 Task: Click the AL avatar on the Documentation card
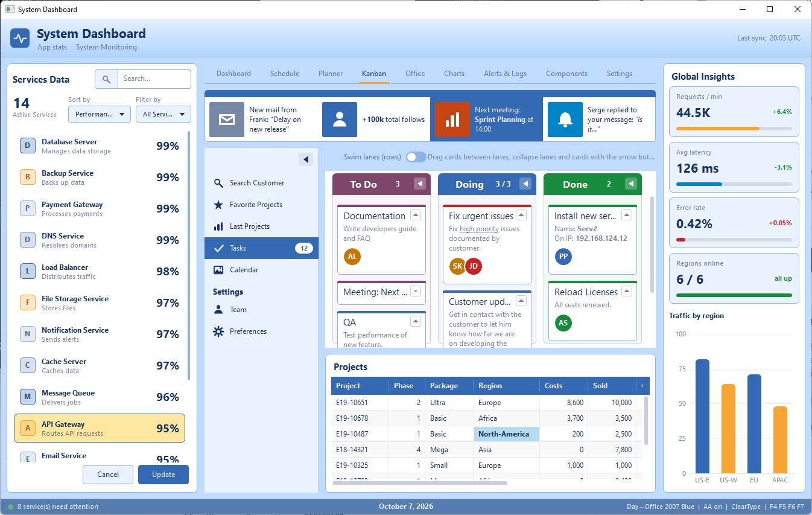[352, 257]
